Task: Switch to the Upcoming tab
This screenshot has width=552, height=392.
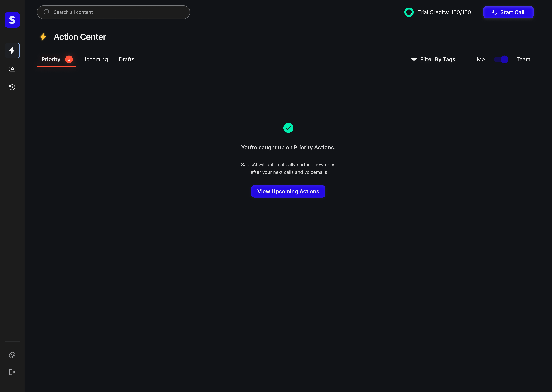Action: pyautogui.click(x=95, y=59)
